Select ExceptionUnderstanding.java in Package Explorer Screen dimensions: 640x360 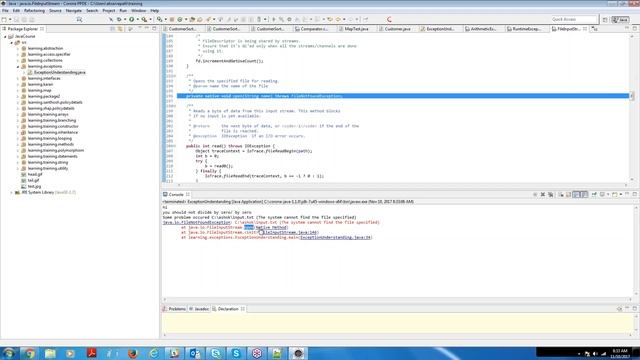(x=60, y=72)
